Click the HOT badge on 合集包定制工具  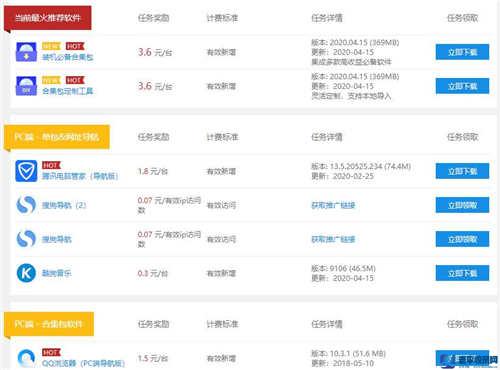click(x=75, y=80)
